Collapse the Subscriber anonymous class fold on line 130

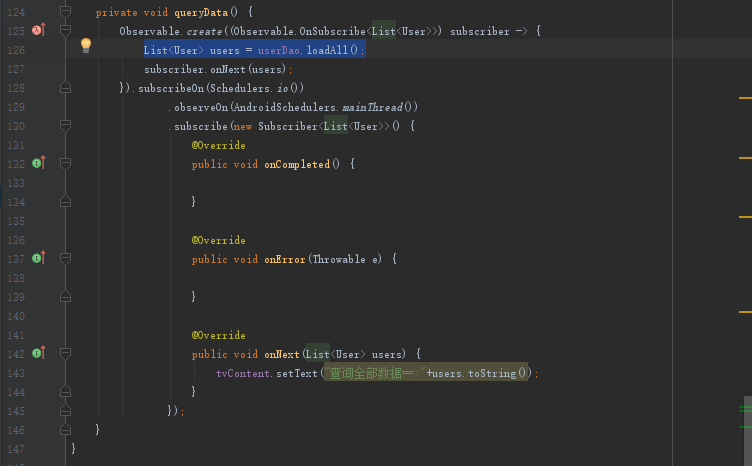tap(66, 126)
